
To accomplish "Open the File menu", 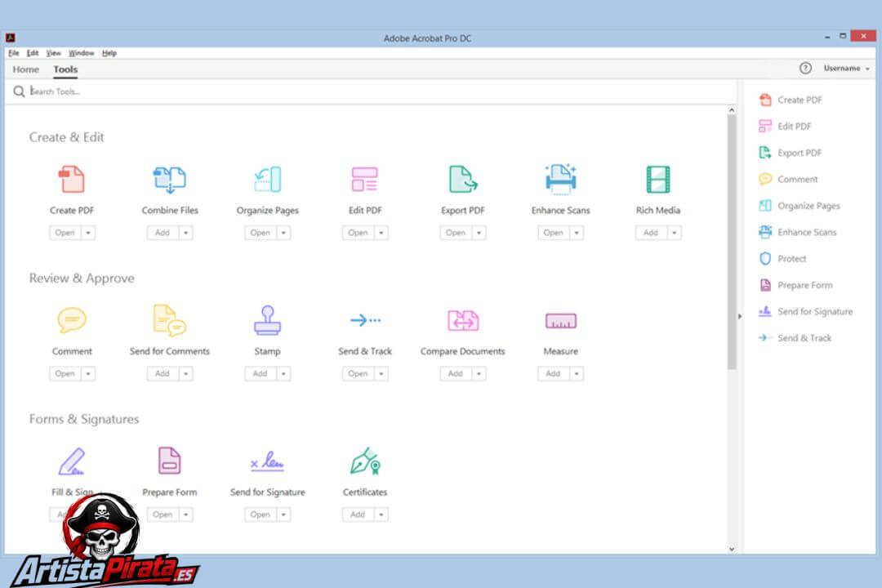I will click(14, 53).
